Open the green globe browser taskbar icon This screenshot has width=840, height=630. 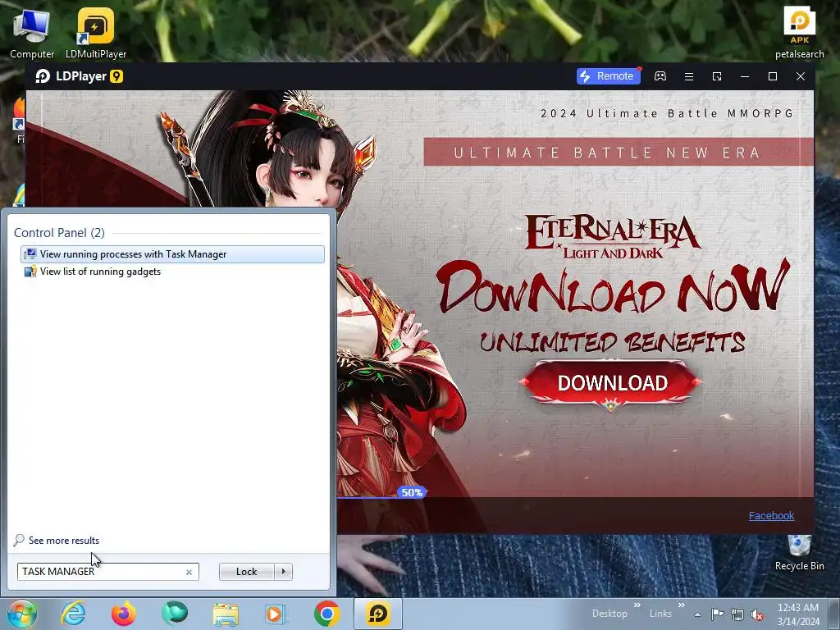[175, 614]
